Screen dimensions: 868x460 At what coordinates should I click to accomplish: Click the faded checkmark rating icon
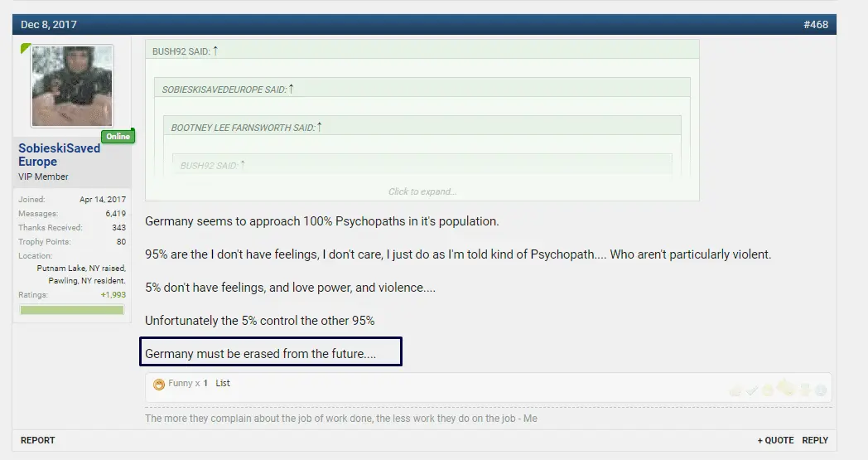click(x=751, y=390)
